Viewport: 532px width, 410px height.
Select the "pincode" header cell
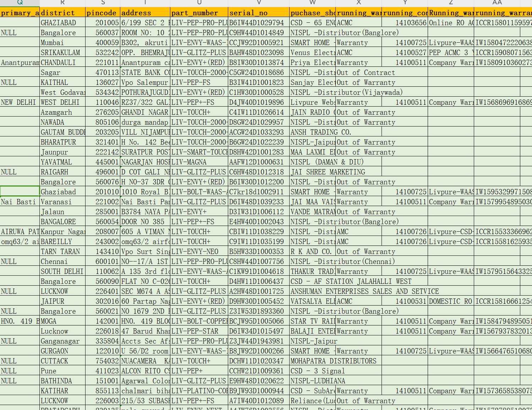click(x=103, y=13)
